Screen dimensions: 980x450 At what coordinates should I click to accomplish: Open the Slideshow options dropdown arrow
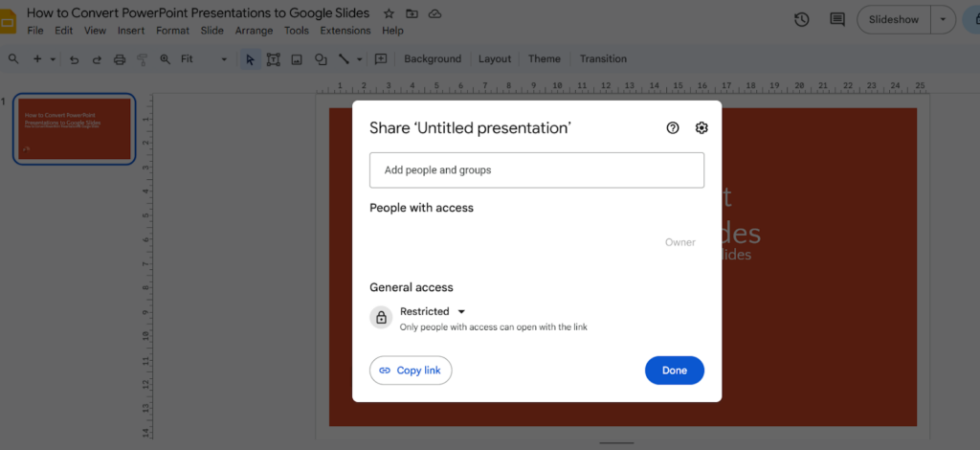pos(944,19)
